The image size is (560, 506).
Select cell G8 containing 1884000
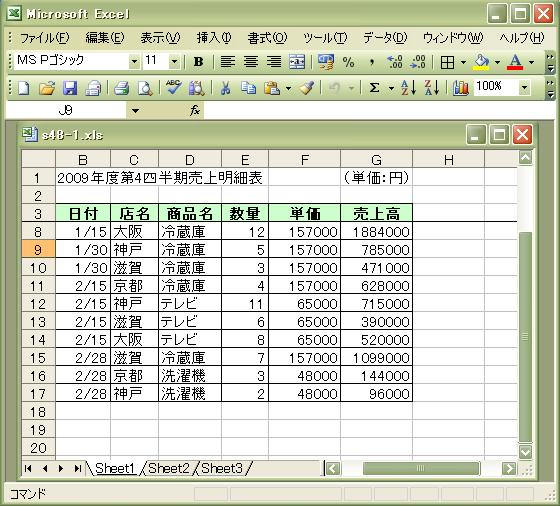(x=376, y=231)
